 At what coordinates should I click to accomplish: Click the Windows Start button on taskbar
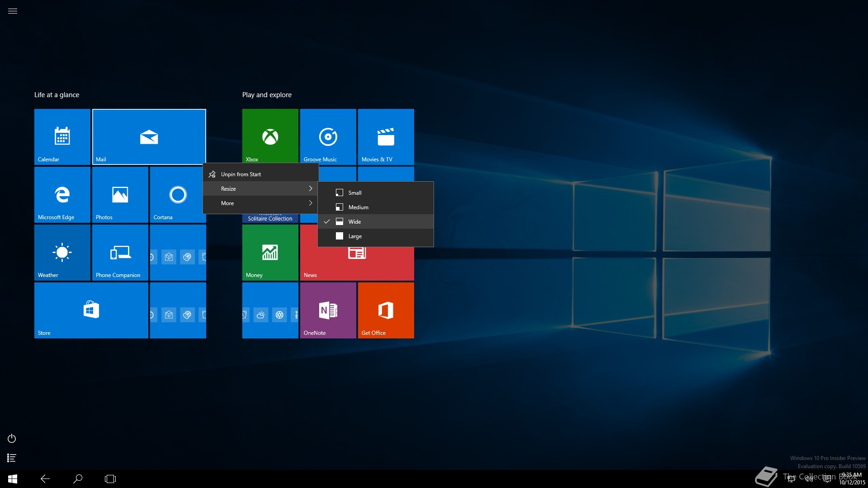pyautogui.click(x=13, y=479)
